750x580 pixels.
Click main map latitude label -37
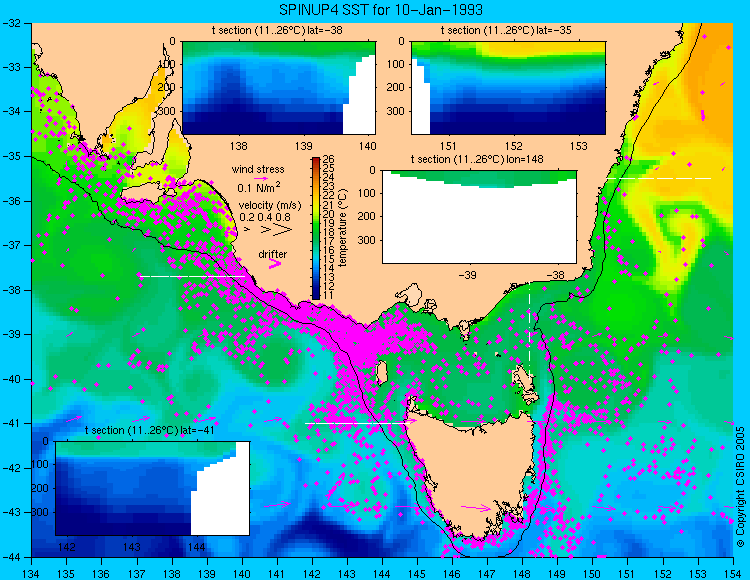13,245
